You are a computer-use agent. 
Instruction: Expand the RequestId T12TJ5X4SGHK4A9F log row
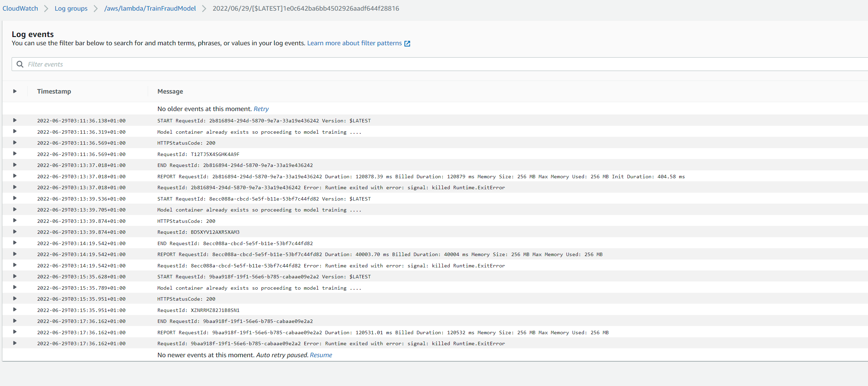click(15, 154)
